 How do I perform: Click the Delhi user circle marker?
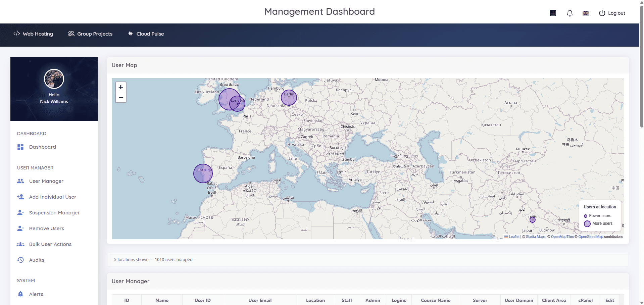pos(532,220)
